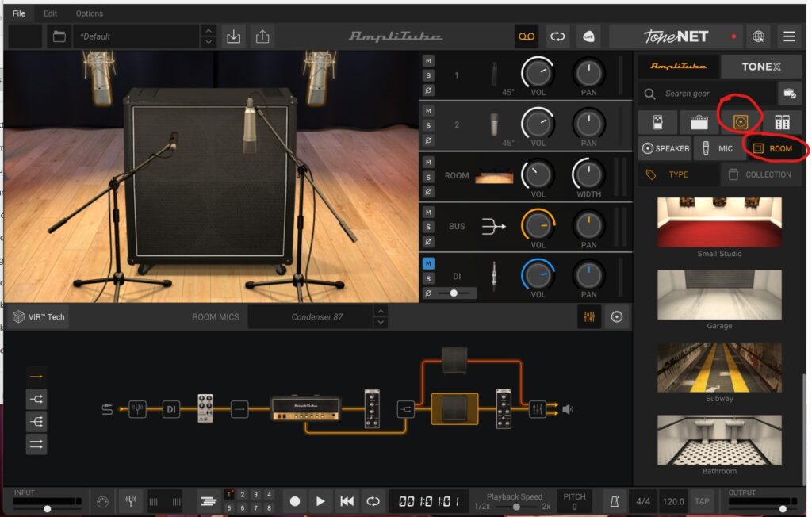Select the amplifier gear category icon

coord(699,122)
